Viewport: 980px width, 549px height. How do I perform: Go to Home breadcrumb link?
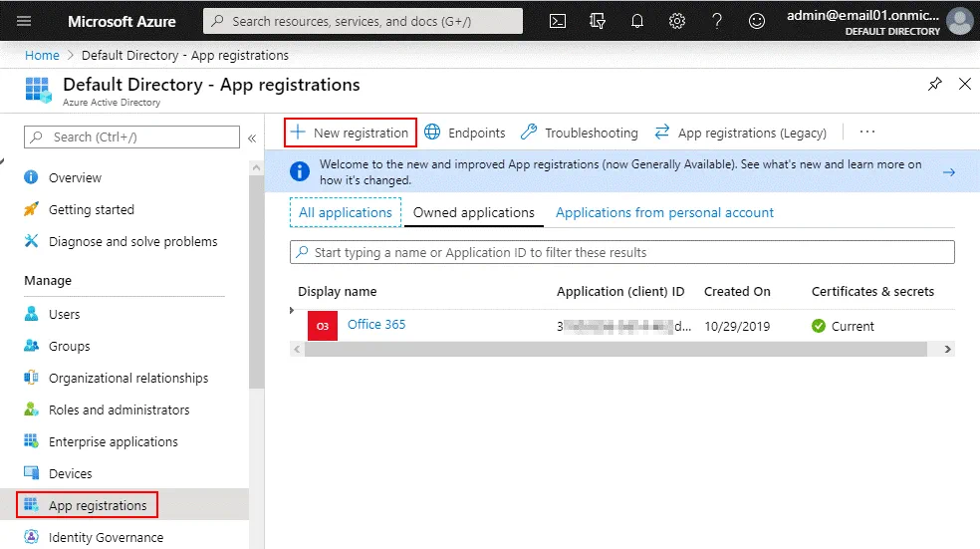point(42,55)
